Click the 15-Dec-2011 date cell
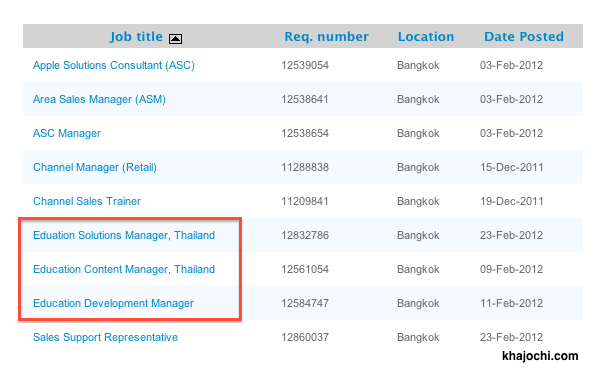 click(512, 167)
